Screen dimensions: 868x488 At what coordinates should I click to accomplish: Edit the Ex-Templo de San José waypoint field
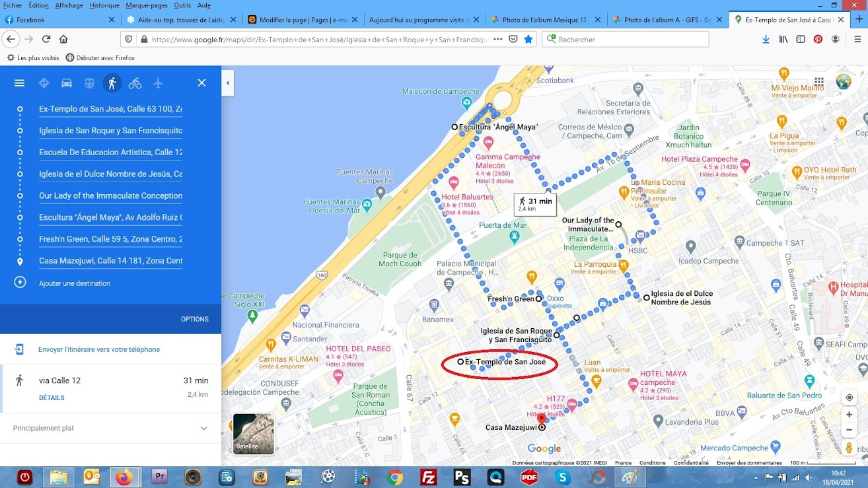[111, 109]
